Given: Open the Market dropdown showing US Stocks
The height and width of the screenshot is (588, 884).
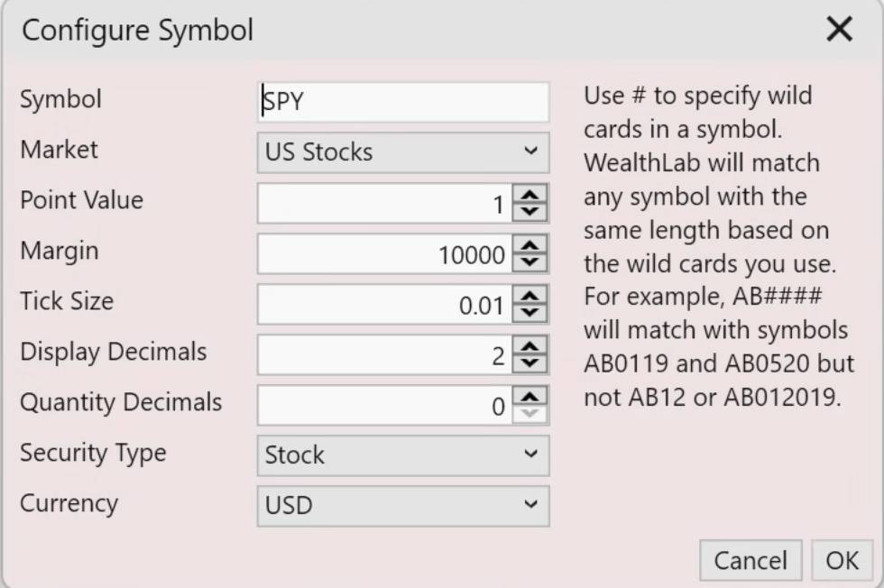Looking at the screenshot, I should tap(403, 152).
